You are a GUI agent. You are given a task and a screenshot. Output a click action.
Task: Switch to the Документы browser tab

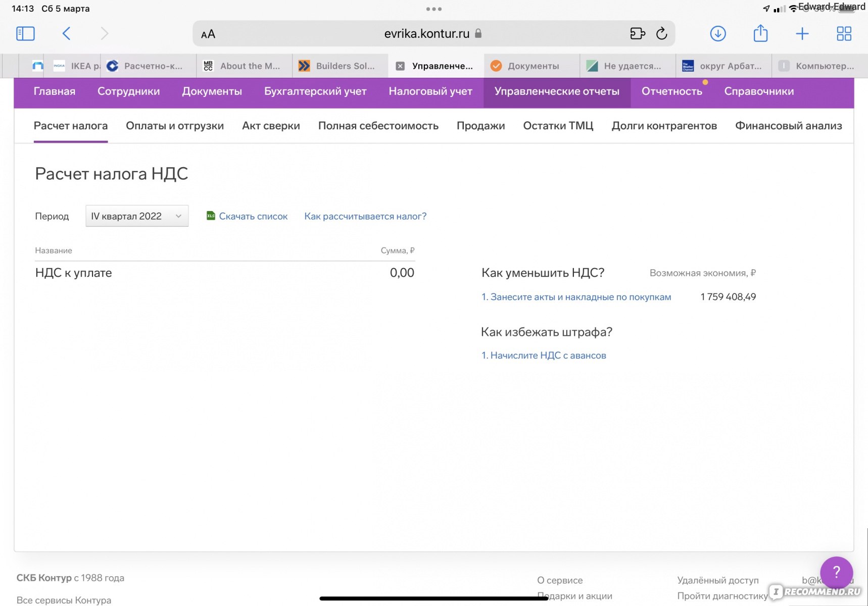[x=532, y=66]
